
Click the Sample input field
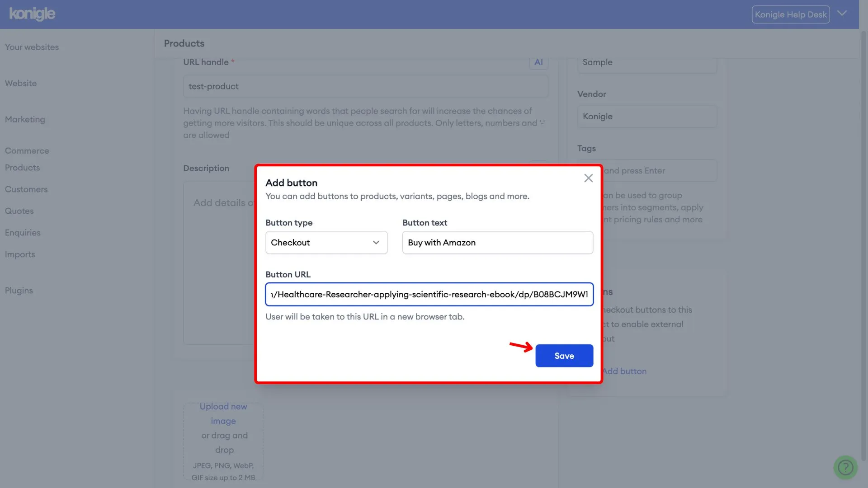(647, 63)
